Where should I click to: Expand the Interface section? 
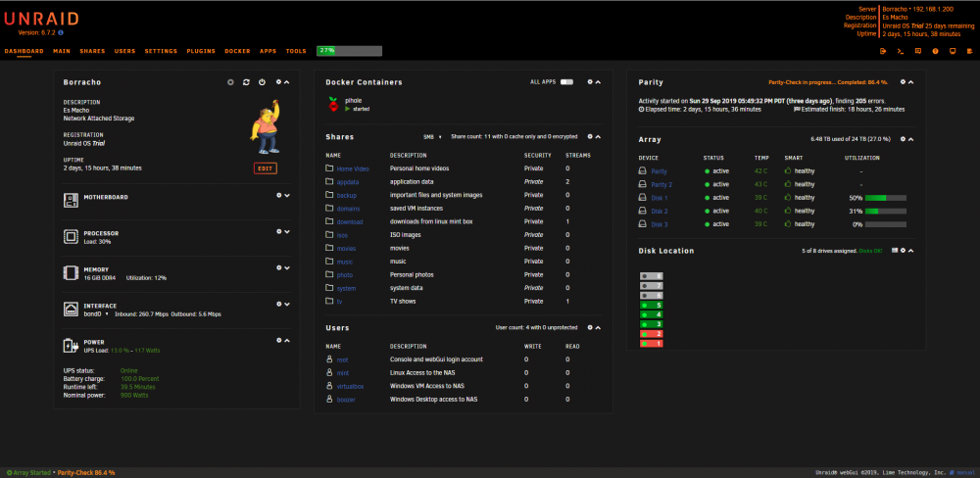coord(287,305)
